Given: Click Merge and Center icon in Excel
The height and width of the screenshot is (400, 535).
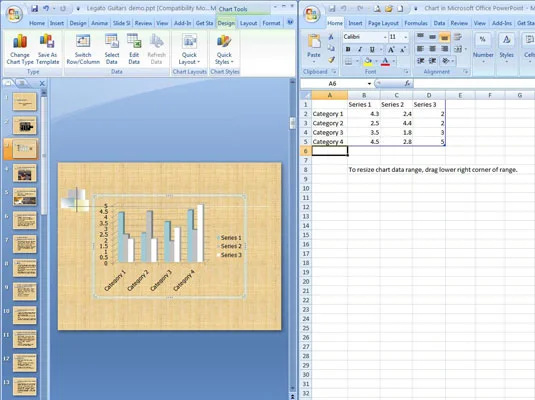Looking at the screenshot, I should [x=457, y=49].
